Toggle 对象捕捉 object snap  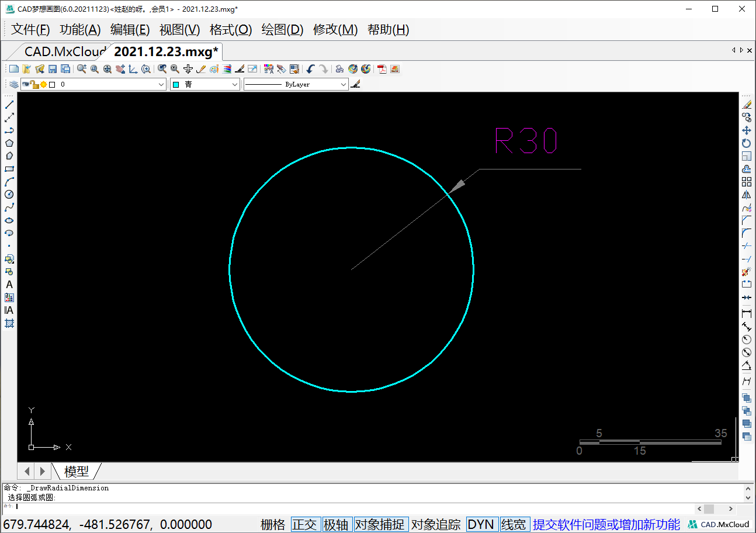(x=380, y=524)
